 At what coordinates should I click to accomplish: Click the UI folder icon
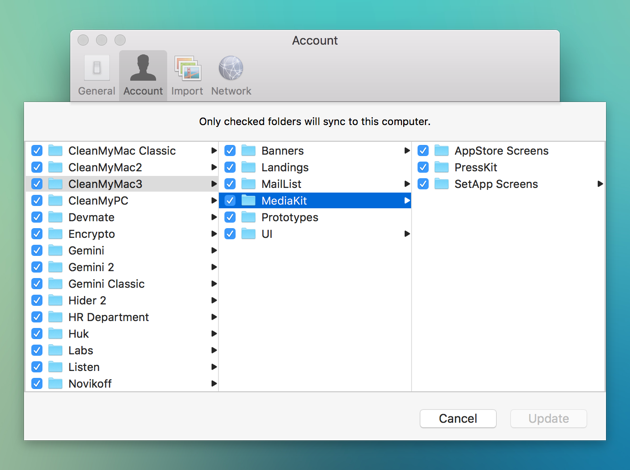click(249, 234)
